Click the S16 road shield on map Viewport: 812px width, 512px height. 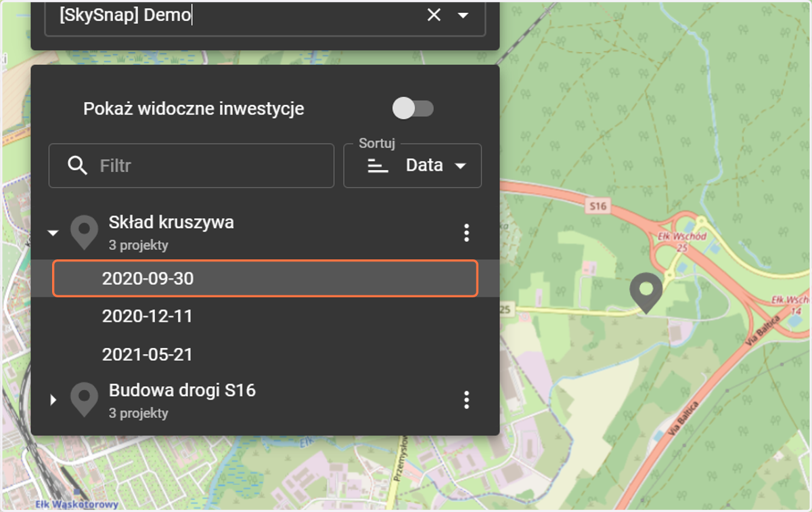point(598,207)
